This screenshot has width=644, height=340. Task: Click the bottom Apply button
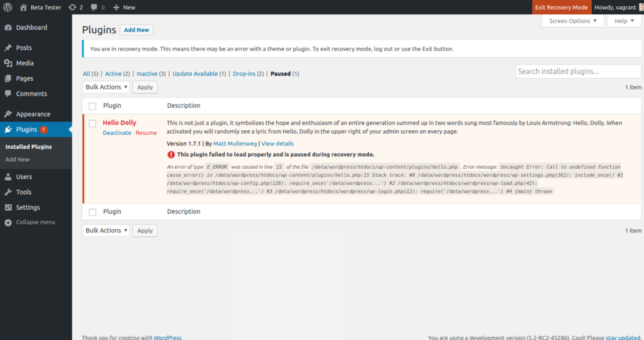pyautogui.click(x=145, y=230)
